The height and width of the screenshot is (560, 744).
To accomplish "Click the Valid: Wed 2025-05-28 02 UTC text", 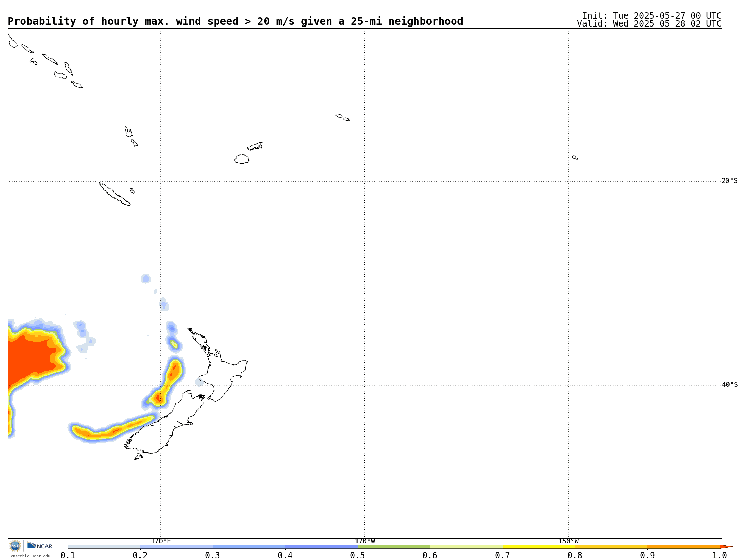I will [x=649, y=24].
